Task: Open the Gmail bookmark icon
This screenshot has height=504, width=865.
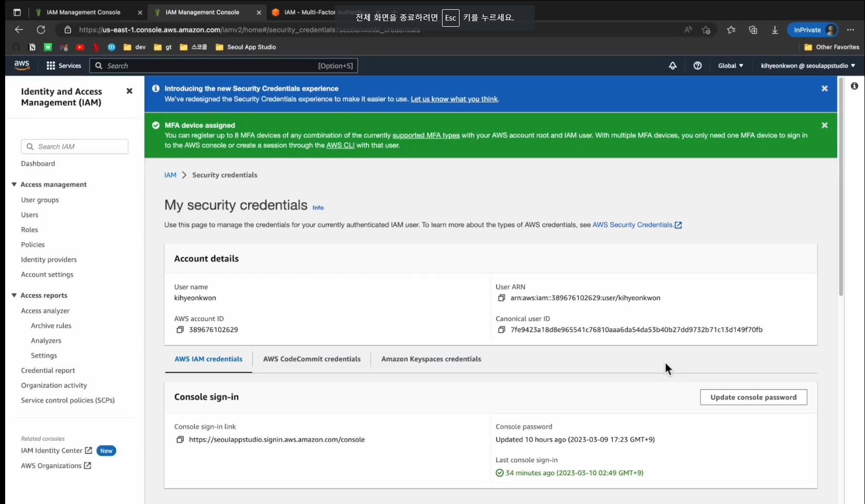Action: click(x=64, y=47)
